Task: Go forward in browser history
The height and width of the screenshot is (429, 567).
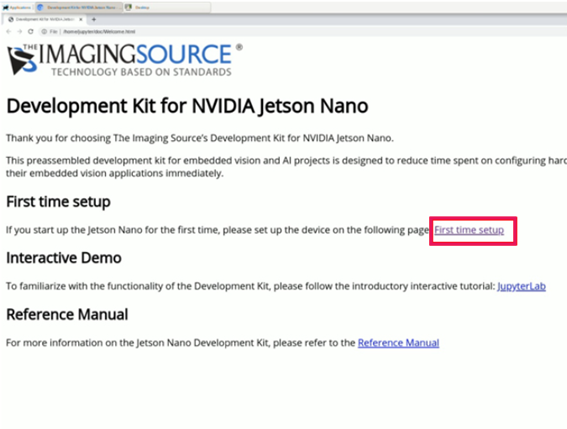Action: (20, 31)
